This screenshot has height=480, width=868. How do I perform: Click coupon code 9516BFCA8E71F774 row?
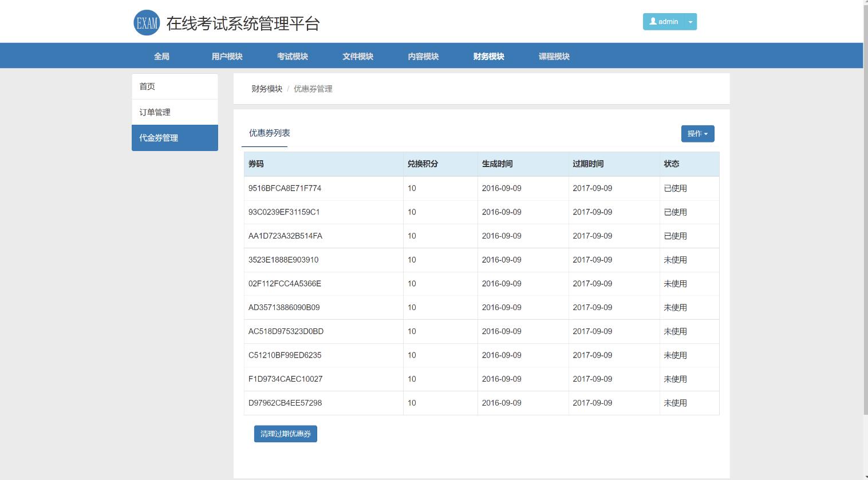[x=285, y=188]
